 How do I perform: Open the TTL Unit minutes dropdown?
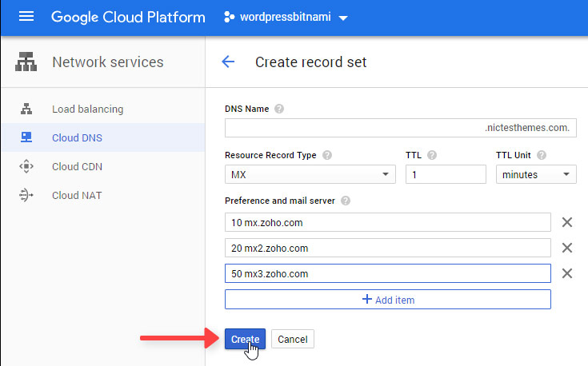[536, 174]
